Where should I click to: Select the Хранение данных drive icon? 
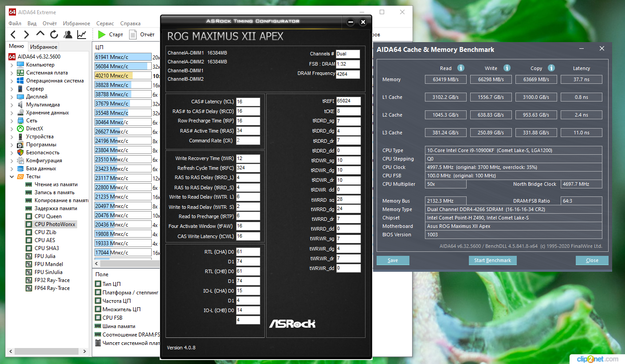pyautogui.click(x=20, y=113)
